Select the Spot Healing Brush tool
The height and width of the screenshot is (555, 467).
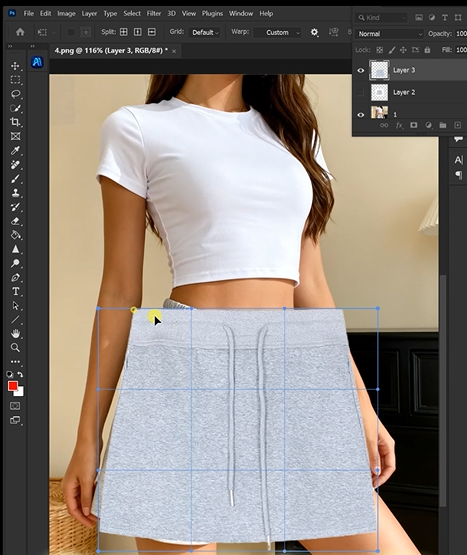[15, 165]
